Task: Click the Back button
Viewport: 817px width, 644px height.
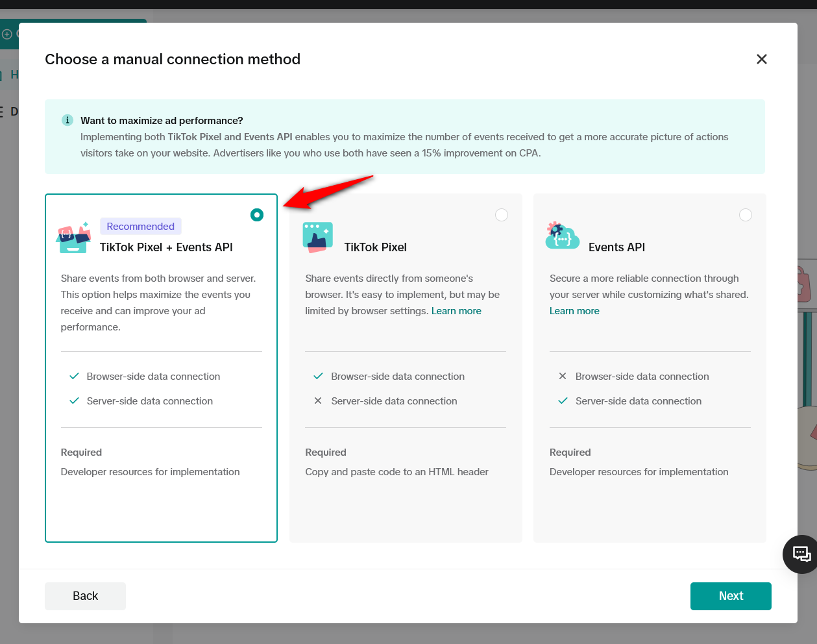Action: coord(85,596)
